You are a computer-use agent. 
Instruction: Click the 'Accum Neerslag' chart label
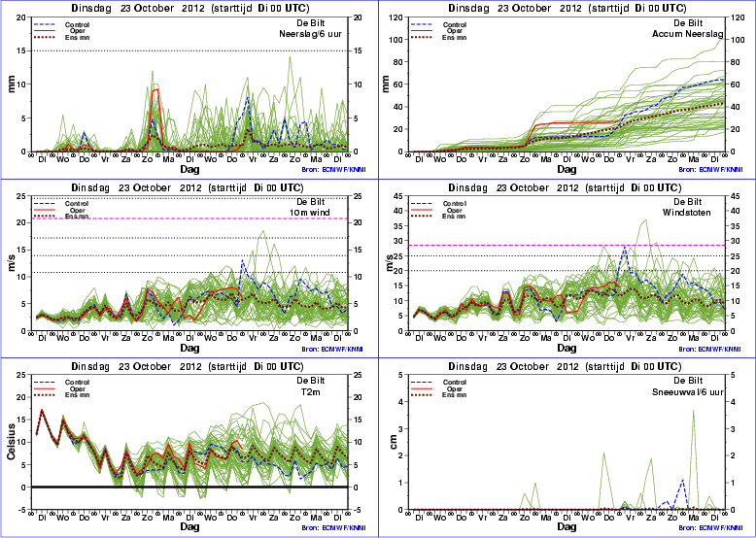688,34
